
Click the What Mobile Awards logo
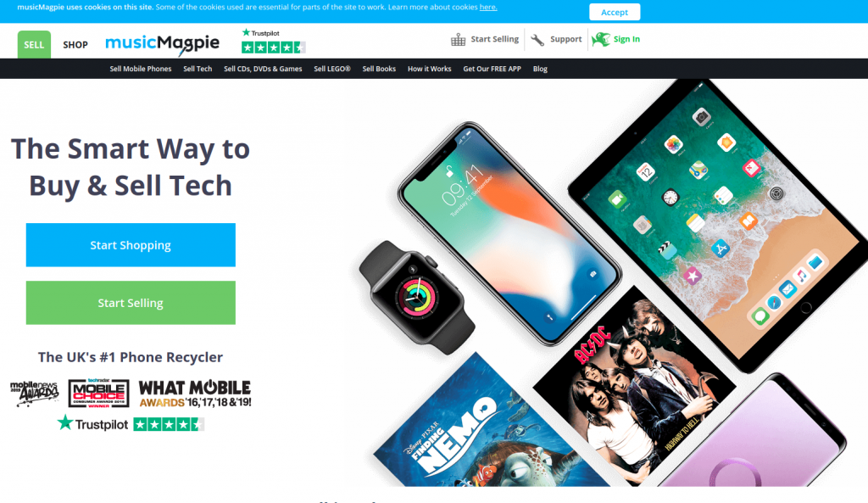[x=195, y=394]
